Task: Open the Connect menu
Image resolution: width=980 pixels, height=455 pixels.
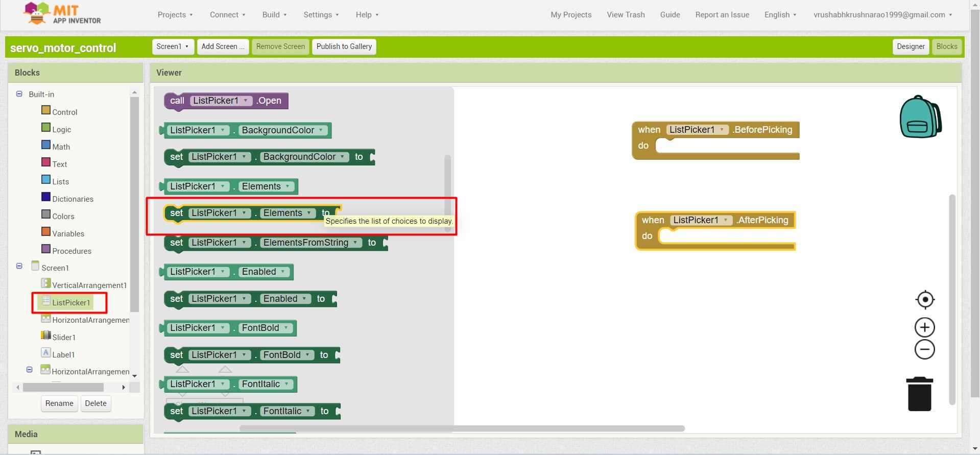Action: click(x=227, y=15)
